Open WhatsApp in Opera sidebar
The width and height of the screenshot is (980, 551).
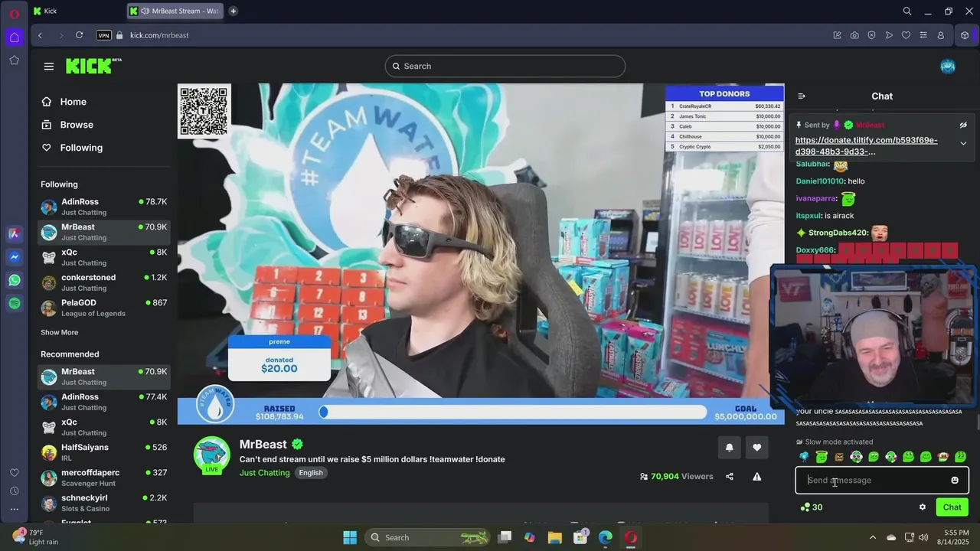(x=15, y=280)
